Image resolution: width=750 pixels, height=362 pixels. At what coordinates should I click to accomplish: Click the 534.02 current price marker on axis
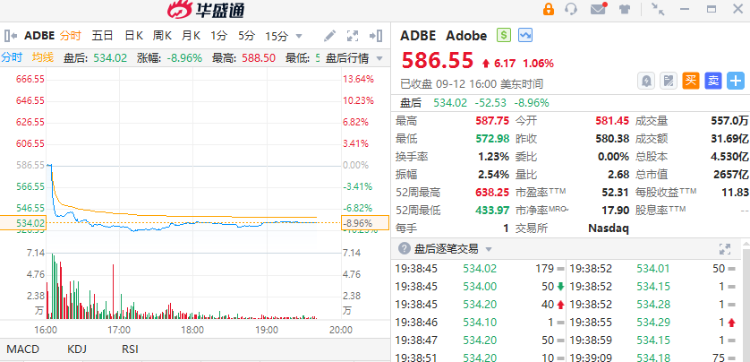click(x=23, y=223)
